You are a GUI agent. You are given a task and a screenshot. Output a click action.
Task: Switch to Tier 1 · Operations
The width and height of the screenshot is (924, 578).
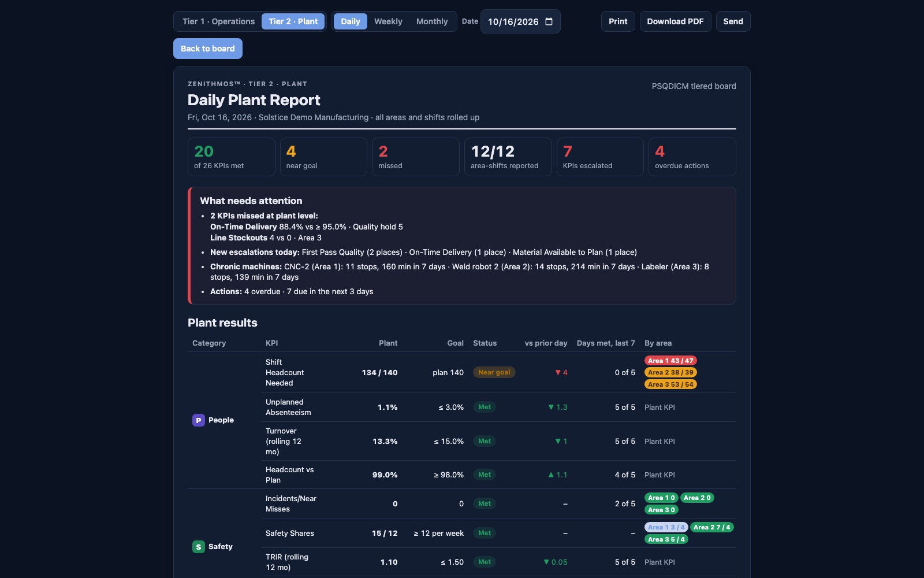[218, 21]
